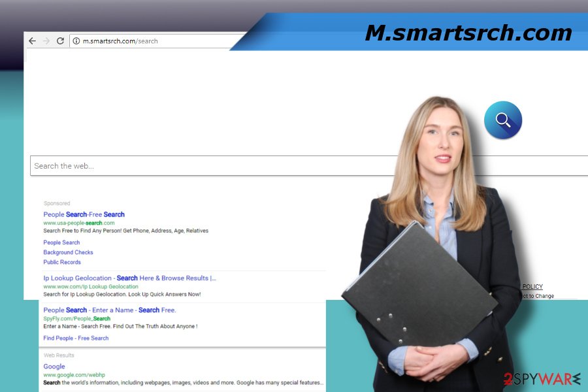This screenshot has height=392, width=588.
Task: Open 'Ip Lookup Geolocation - Search Here' result
Action: 130,278
